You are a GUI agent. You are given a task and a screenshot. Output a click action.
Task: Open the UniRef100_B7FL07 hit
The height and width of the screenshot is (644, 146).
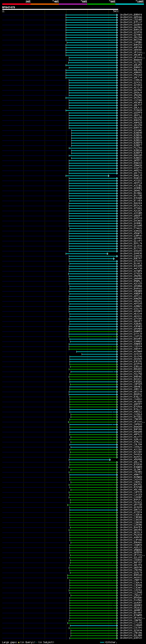point(131,22)
